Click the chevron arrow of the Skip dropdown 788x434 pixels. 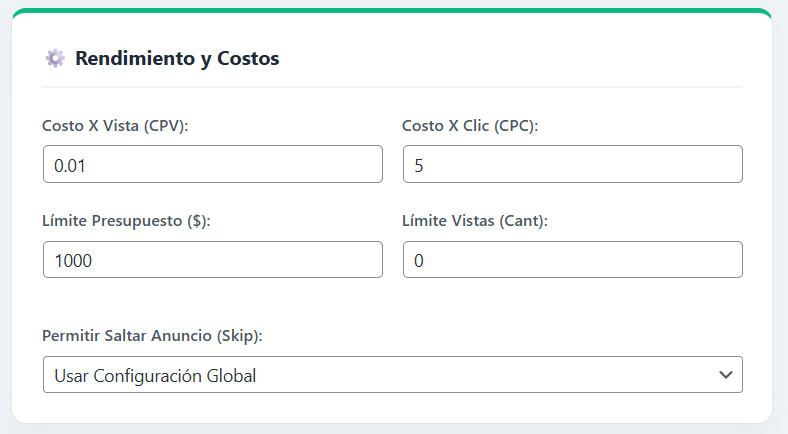coord(725,375)
